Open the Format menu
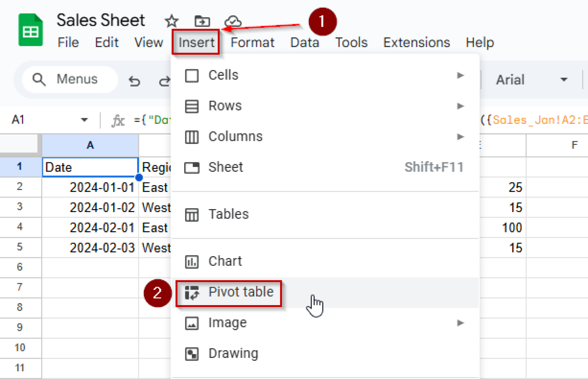 [x=252, y=42]
